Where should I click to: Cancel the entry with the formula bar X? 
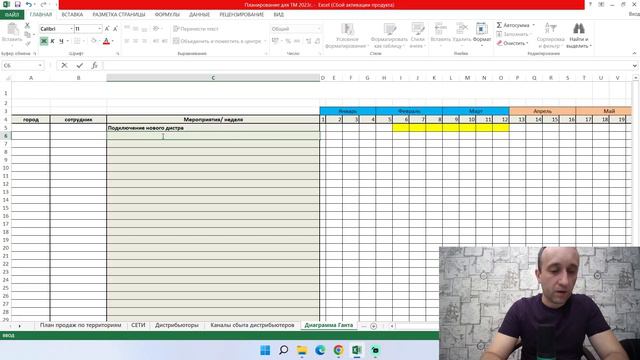coord(64,65)
